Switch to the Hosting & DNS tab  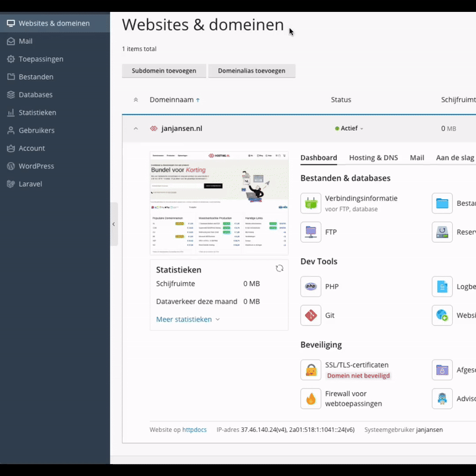point(373,158)
